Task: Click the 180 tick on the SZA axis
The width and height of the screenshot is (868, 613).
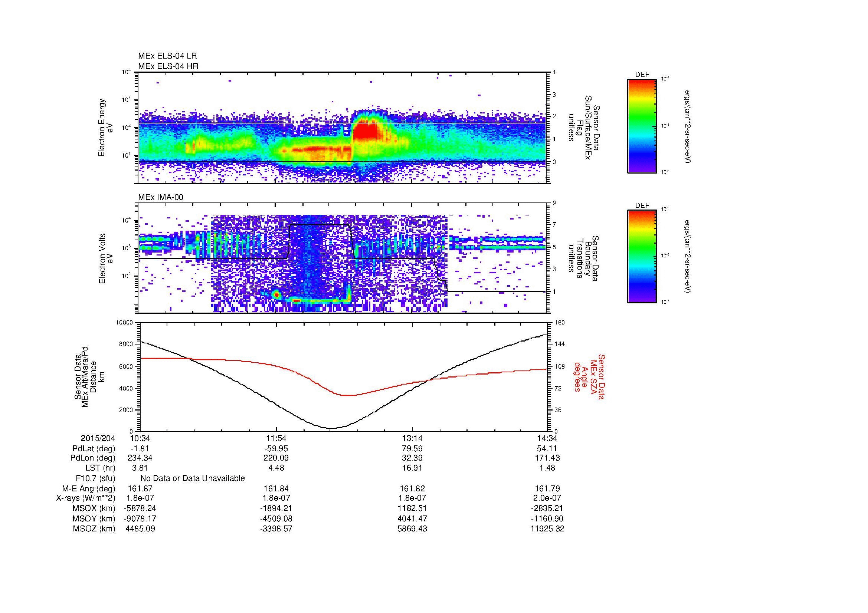Action: coord(559,323)
